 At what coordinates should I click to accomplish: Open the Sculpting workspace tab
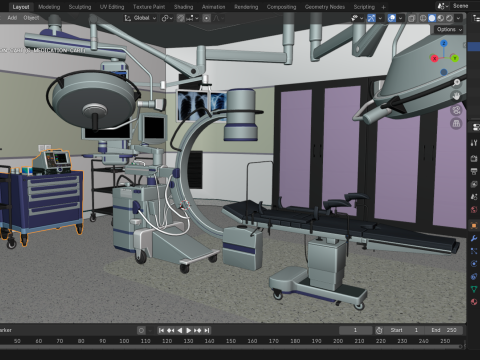[x=80, y=7]
